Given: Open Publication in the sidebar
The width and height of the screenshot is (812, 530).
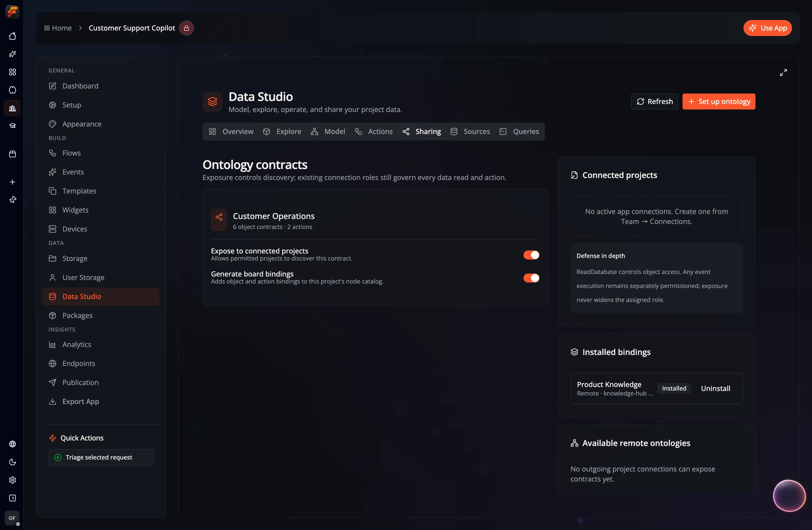Looking at the screenshot, I should 101,382.
